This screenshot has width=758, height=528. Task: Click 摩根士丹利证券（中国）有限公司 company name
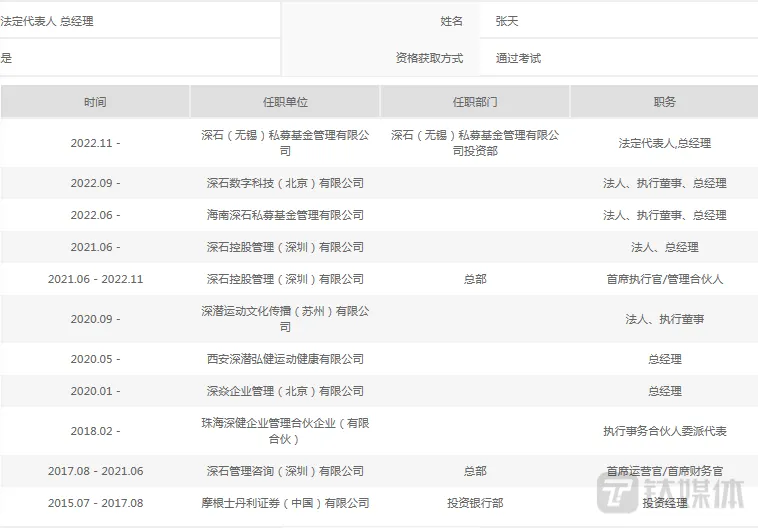(x=285, y=503)
